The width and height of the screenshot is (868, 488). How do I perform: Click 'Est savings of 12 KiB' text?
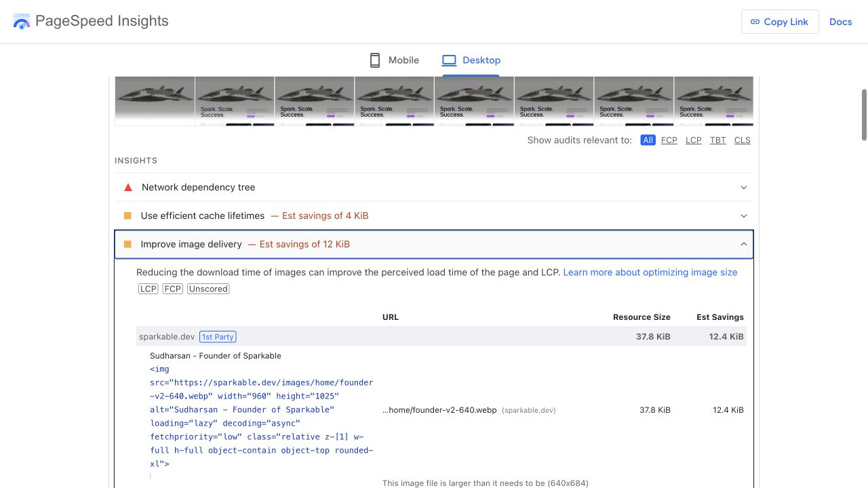pyautogui.click(x=304, y=244)
